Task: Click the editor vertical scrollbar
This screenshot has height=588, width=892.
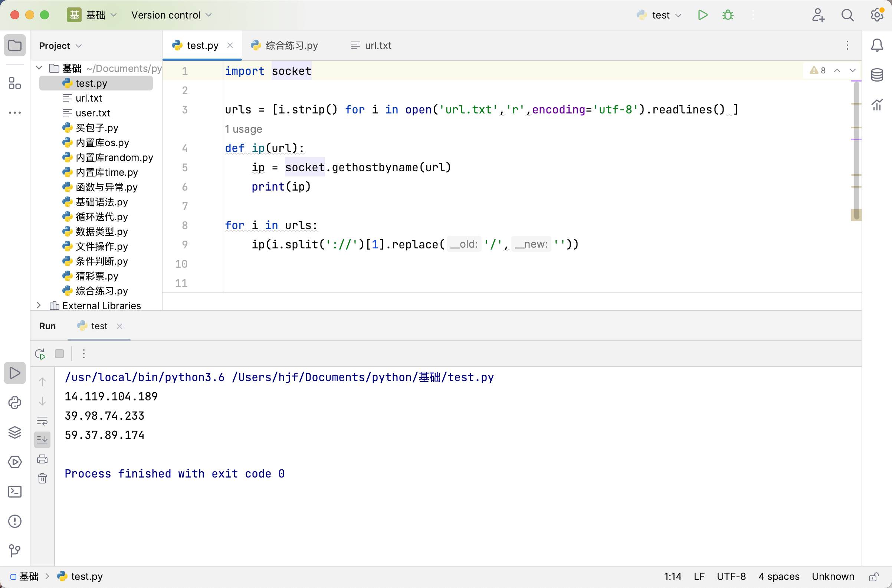Action: point(856,150)
